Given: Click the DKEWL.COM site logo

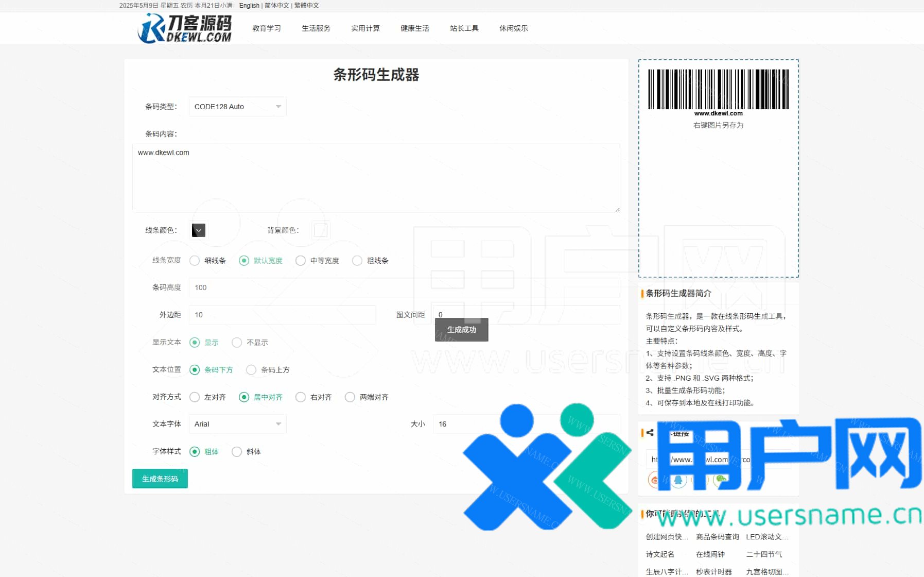Looking at the screenshot, I should (x=184, y=28).
